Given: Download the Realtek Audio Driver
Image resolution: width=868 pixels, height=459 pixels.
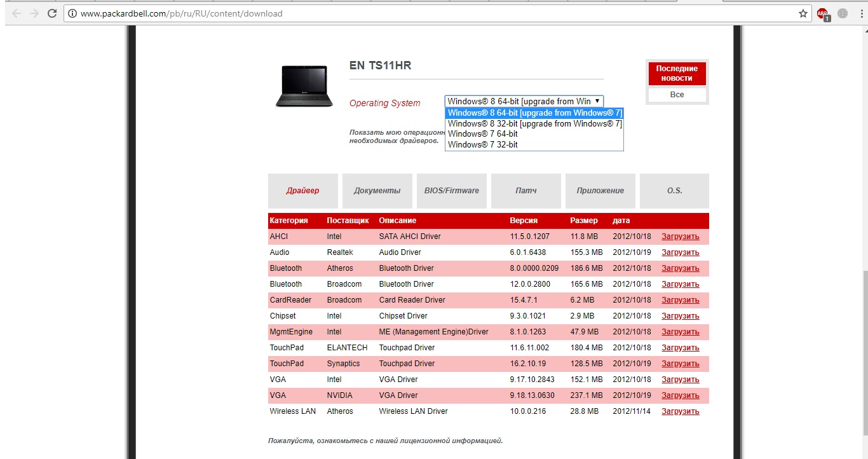Looking at the screenshot, I should click(x=680, y=252).
